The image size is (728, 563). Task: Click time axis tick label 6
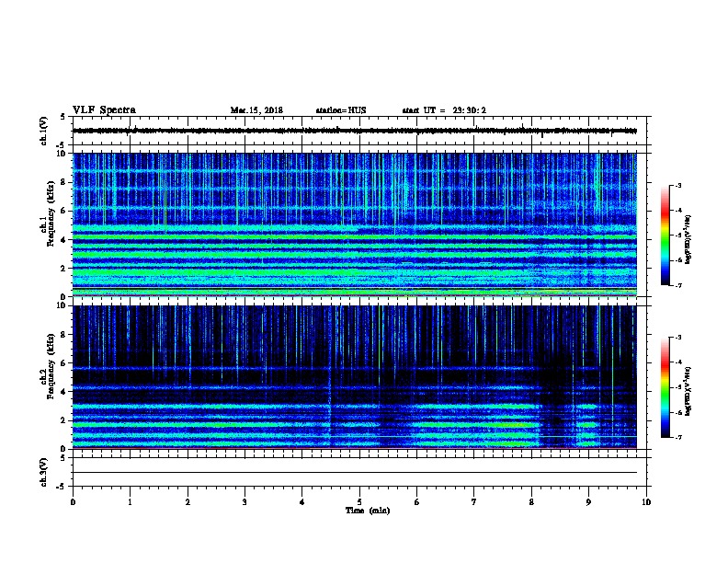[x=417, y=502]
